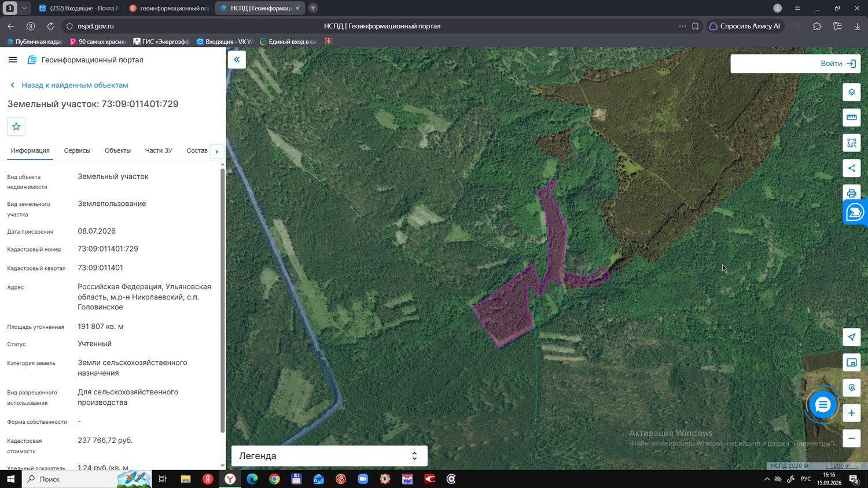Click the address field showing nspd.gov.ru

[x=95, y=26]
